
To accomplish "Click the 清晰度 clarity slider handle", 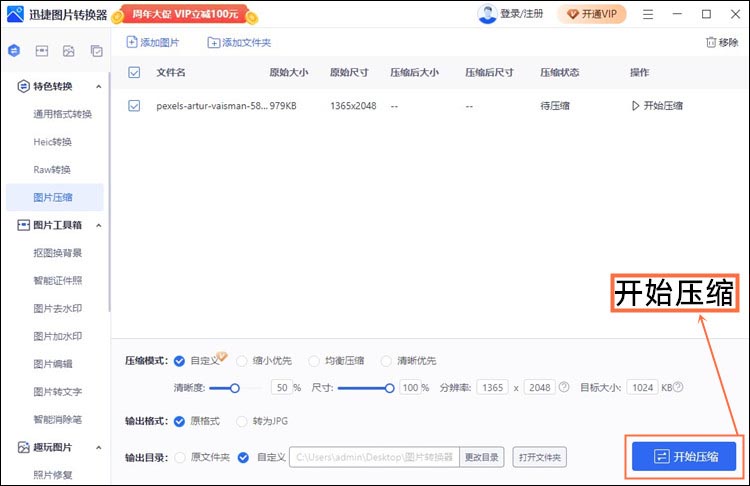I will pyautogui.click(x=234, y=388).
